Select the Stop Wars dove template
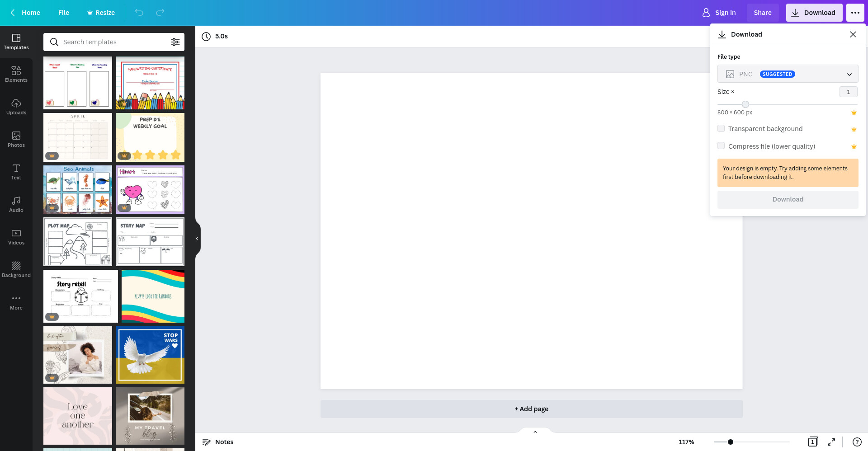 (150, 355)
